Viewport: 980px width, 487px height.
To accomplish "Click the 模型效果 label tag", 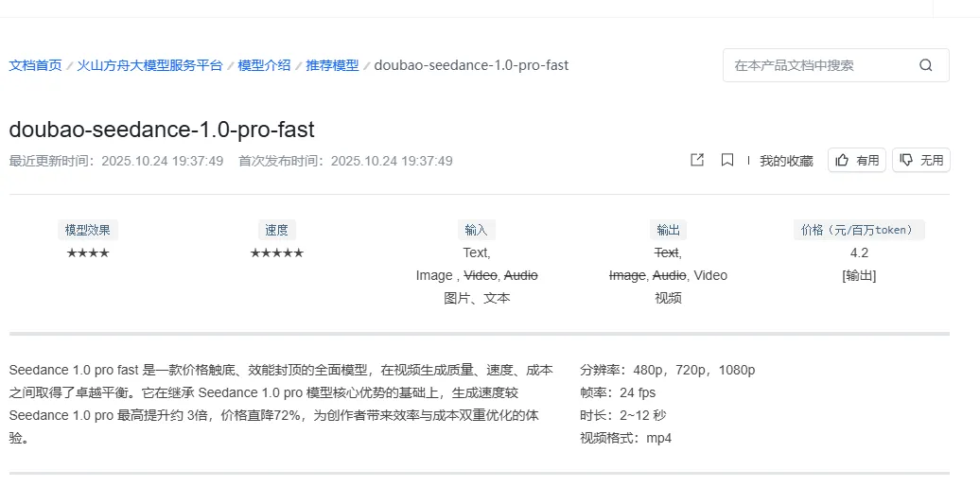I will tap(88, 230).
